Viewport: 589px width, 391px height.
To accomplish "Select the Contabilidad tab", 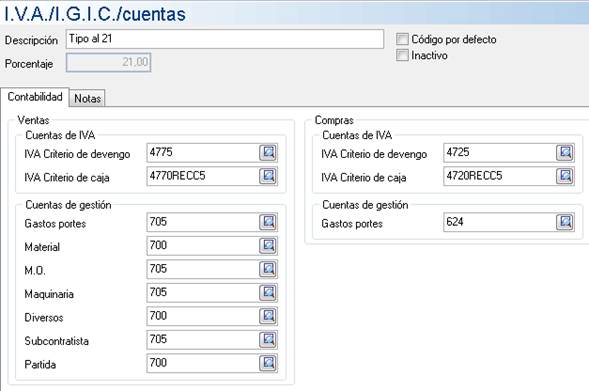I will click(35, 97).
